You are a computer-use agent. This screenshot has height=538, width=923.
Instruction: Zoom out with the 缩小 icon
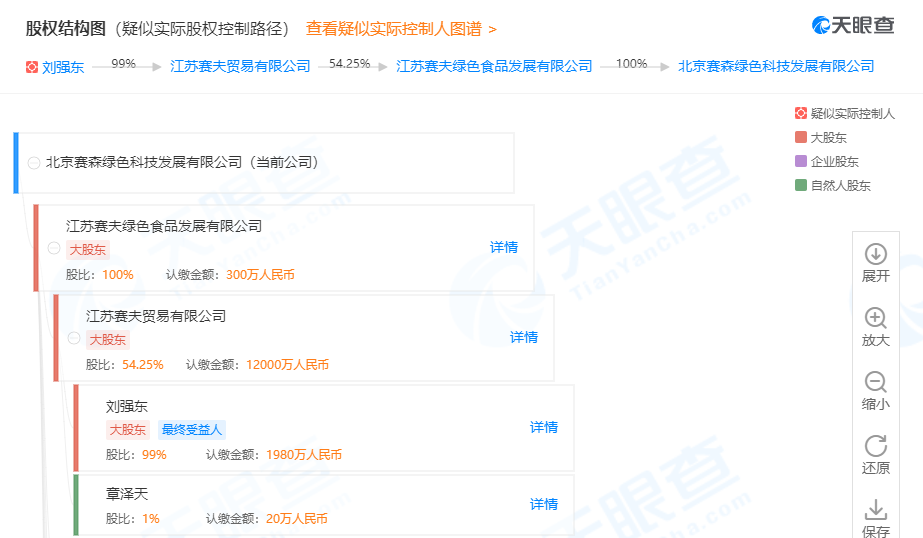tap(875, 383)
